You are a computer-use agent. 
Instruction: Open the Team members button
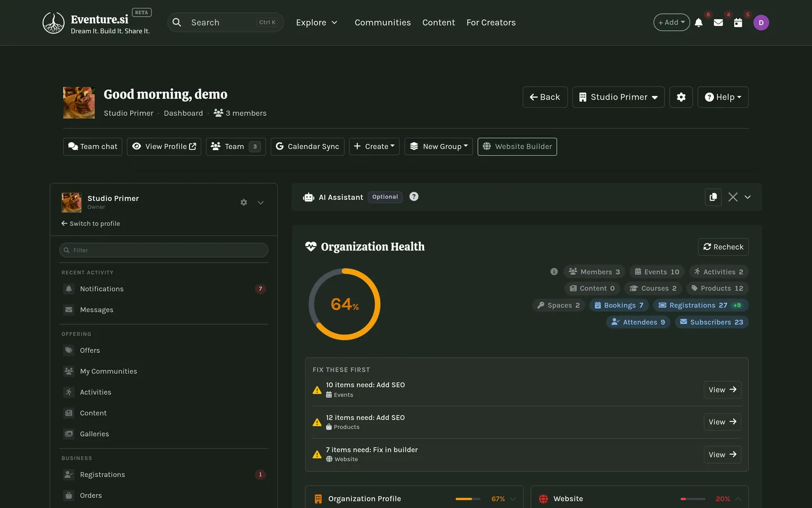click(236, 147)
